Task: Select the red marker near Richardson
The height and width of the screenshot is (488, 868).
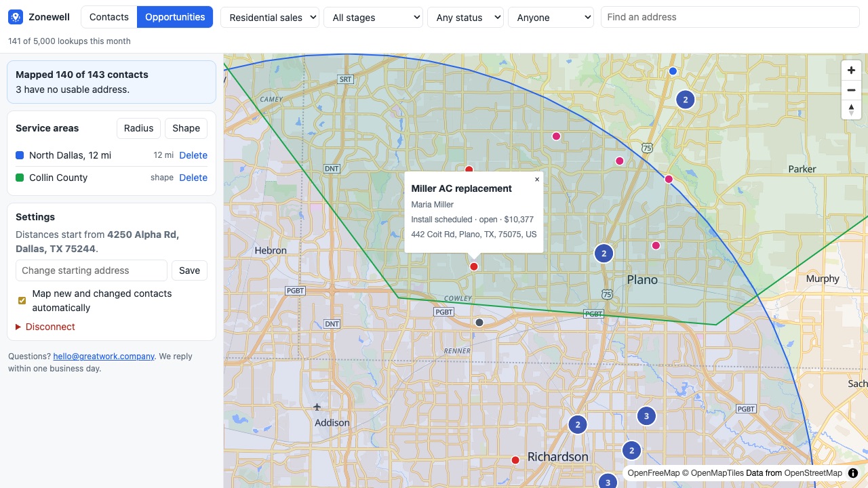Action: coord(515,460)
